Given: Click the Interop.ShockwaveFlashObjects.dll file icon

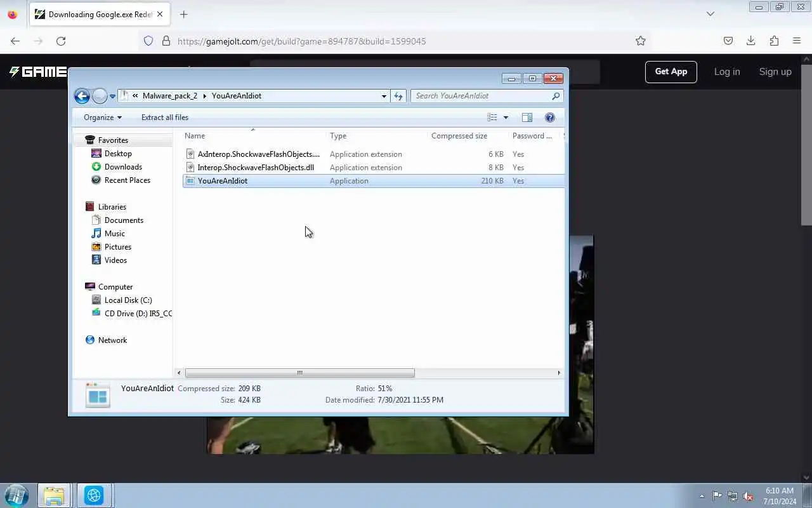Looking at the screenshot, I should click(190, 168).
